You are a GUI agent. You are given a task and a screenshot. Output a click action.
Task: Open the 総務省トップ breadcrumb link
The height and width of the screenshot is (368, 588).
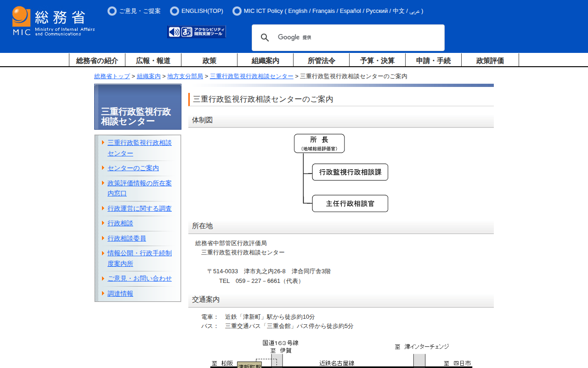pos(112,76)
